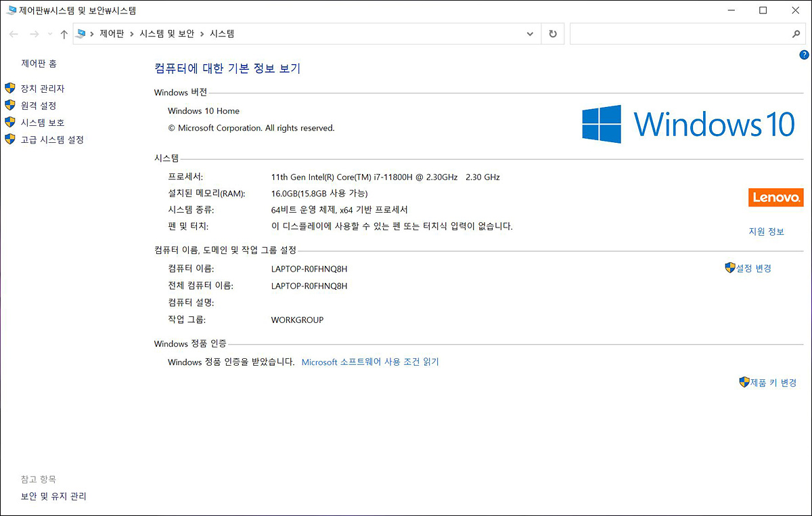Viewport: 812px width, 516px height.
Task: Select processor text i7-11800H value
Action: click(385, 177)
